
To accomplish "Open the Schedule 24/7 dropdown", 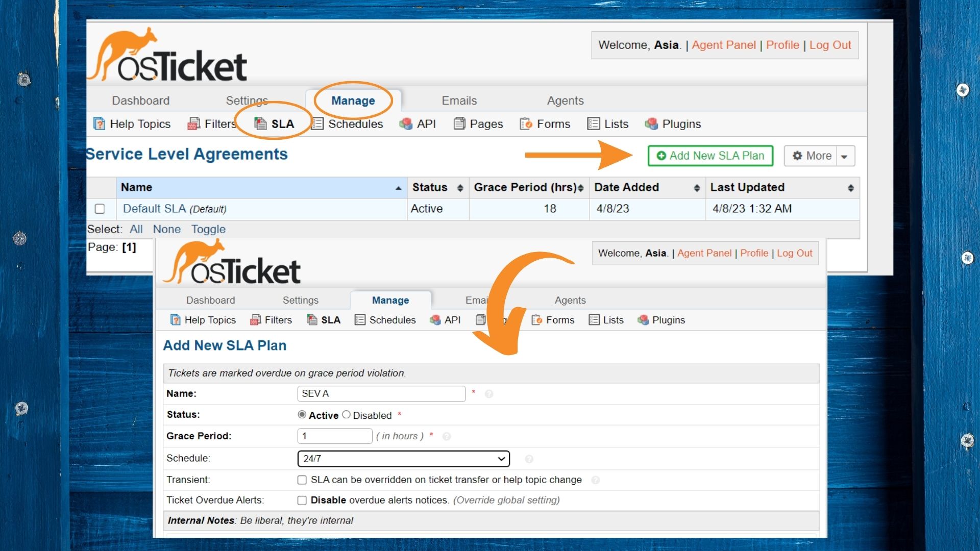I will point(403,459).
